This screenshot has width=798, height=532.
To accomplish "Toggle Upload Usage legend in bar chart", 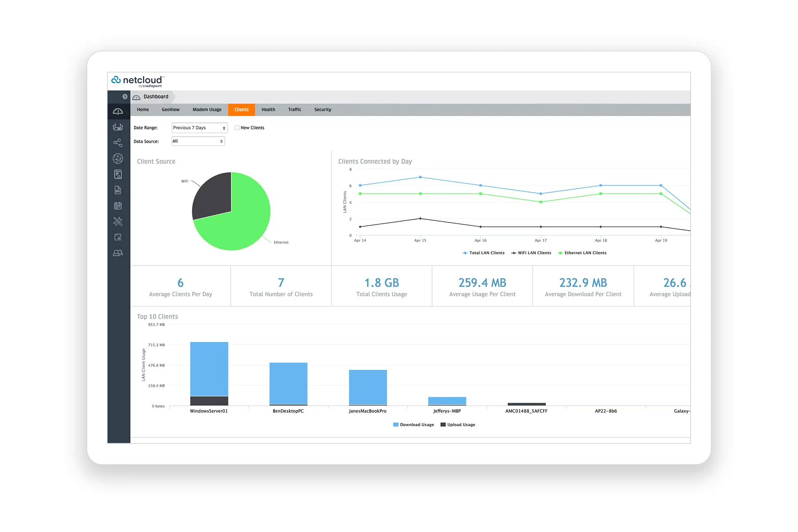I will pos(458,425).
